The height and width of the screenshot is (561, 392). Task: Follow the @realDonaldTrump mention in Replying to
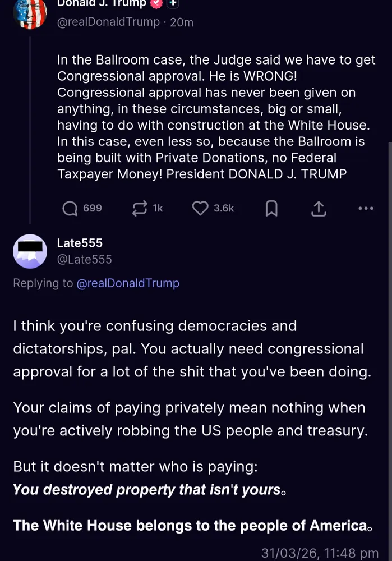click(x=128, y=283)
